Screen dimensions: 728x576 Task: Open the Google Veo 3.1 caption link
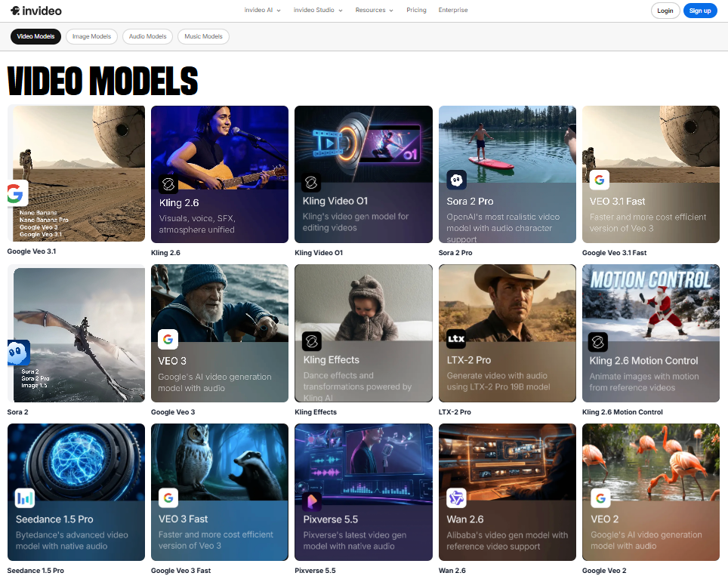tap(32, 251)
